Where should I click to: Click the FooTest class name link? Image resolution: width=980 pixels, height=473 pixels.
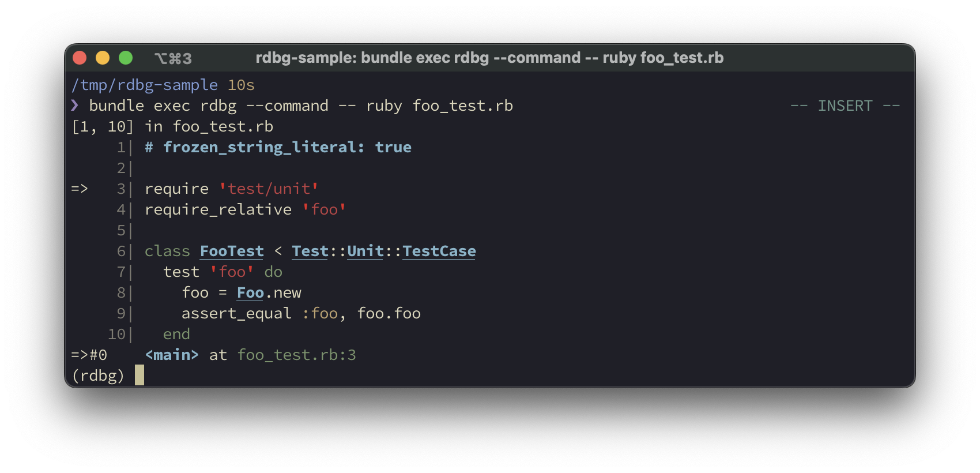232,251
